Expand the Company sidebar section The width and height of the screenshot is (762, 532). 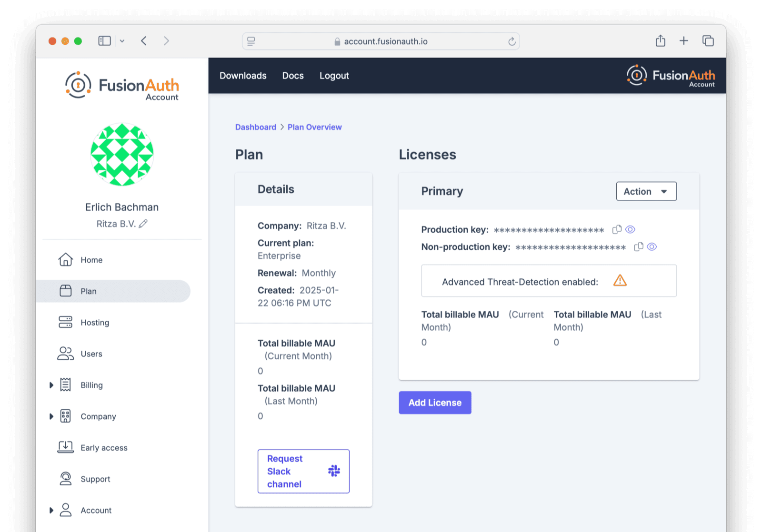coord(51,416)
